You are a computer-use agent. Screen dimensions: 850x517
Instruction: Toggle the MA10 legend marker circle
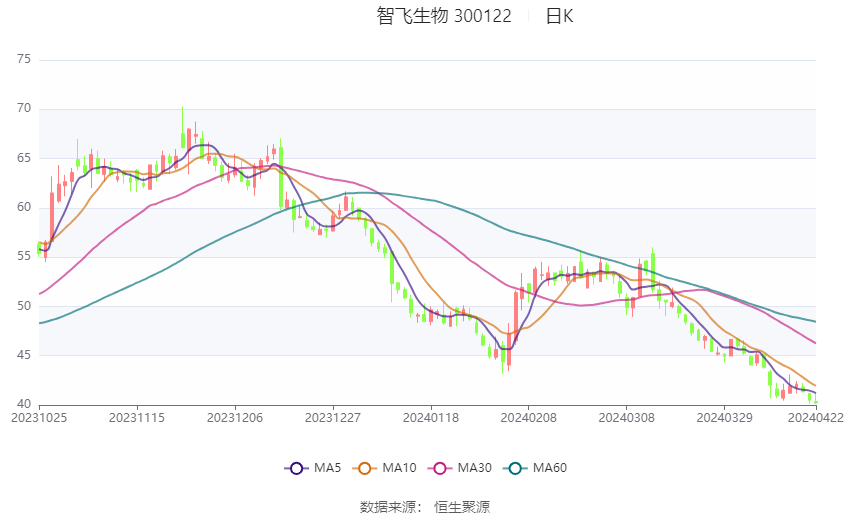364,468
